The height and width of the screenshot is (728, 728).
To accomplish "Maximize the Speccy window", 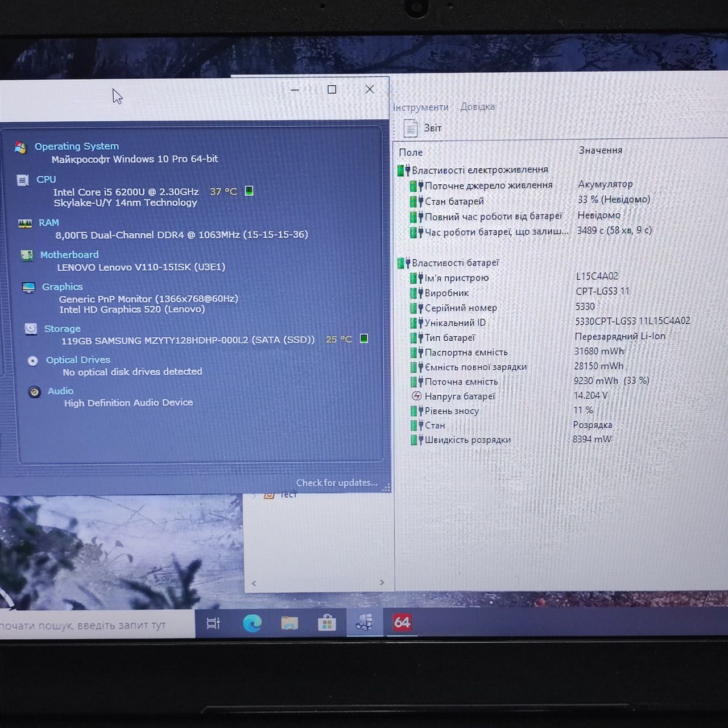I will click(x=332, y=89).
